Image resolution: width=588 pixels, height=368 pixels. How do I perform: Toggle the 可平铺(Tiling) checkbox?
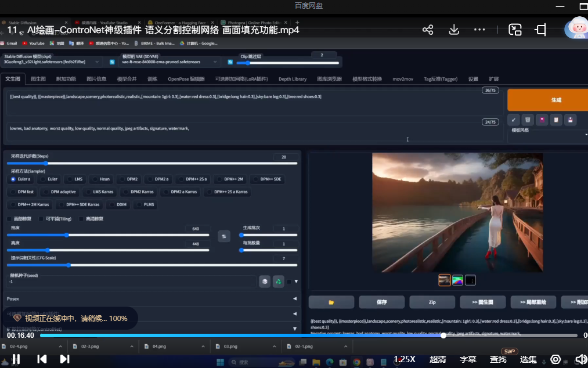(41, 219)
